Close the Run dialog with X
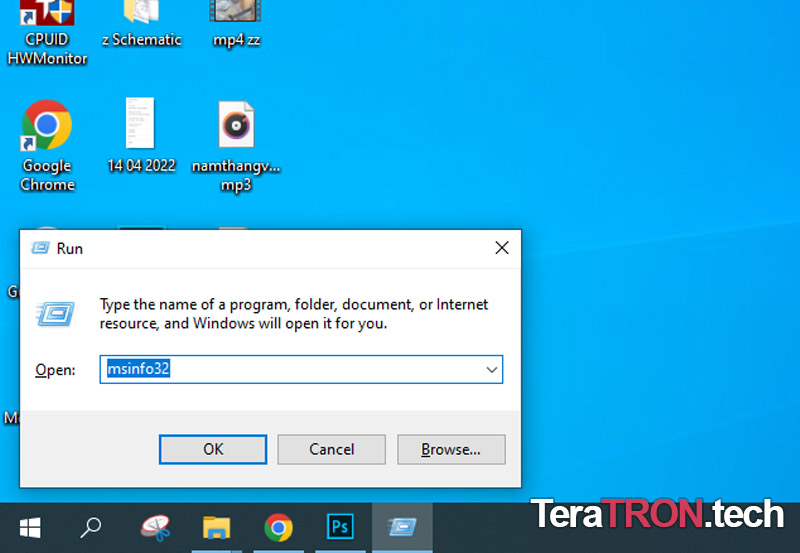 pos(502,248)
